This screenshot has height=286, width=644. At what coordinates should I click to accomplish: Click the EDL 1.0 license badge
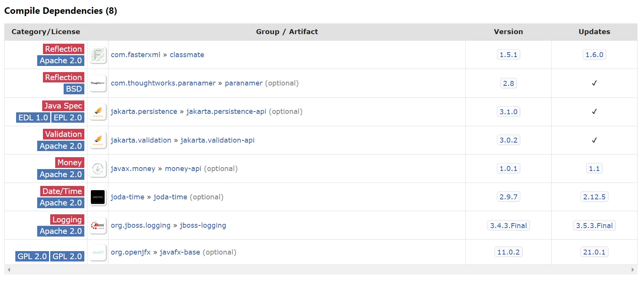pyautogui.click(x=33, y=118)
